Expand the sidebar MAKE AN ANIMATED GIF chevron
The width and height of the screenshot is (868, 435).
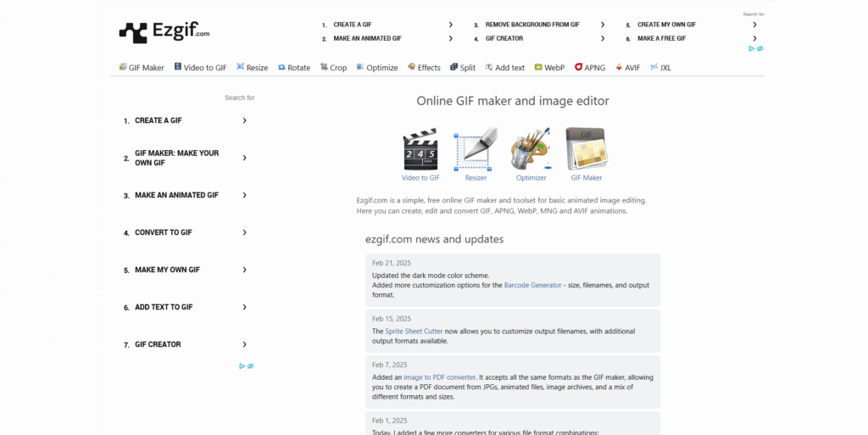244,195
